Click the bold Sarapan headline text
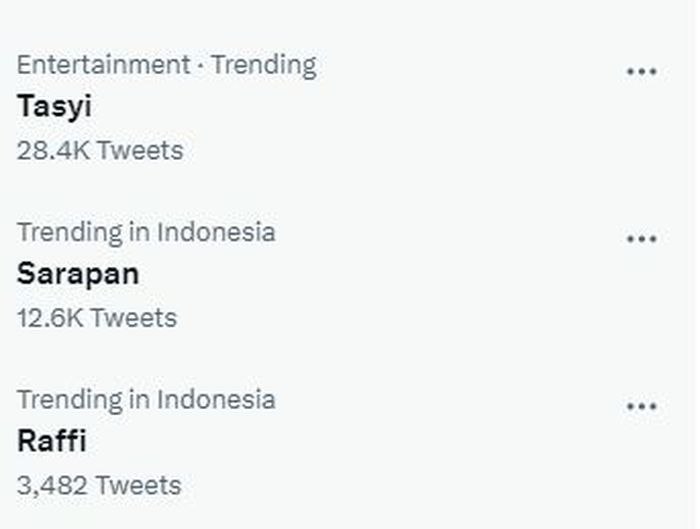Viewport: 700px width, 529px height. 77,274
